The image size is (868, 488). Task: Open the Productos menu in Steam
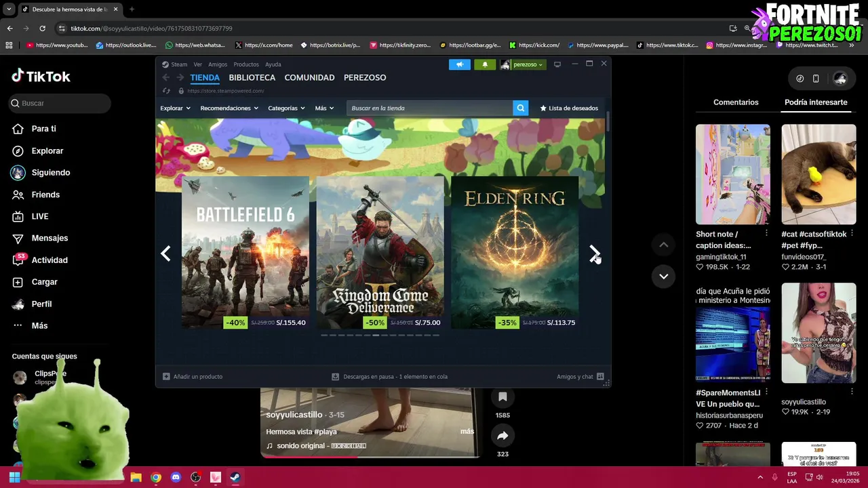coord(246,64)
